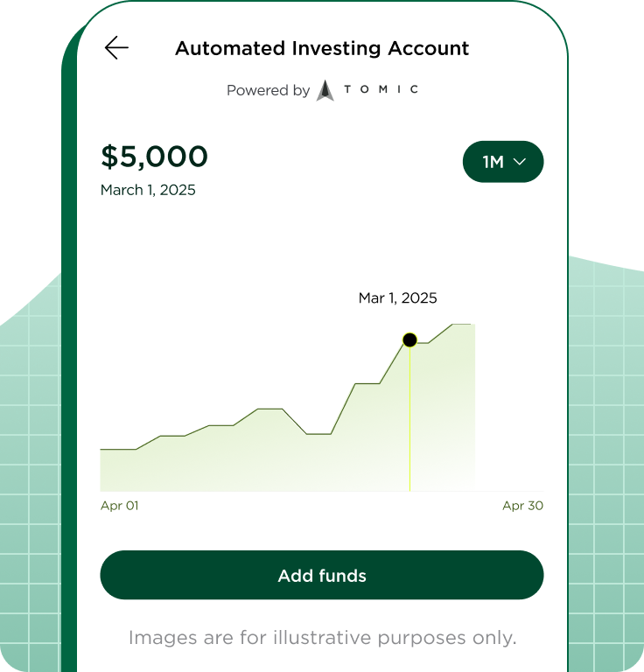Click the Mar 1, 2025 chart tooltip label
The height and width of the screenshot is (672, 644).
coord(397,298)
